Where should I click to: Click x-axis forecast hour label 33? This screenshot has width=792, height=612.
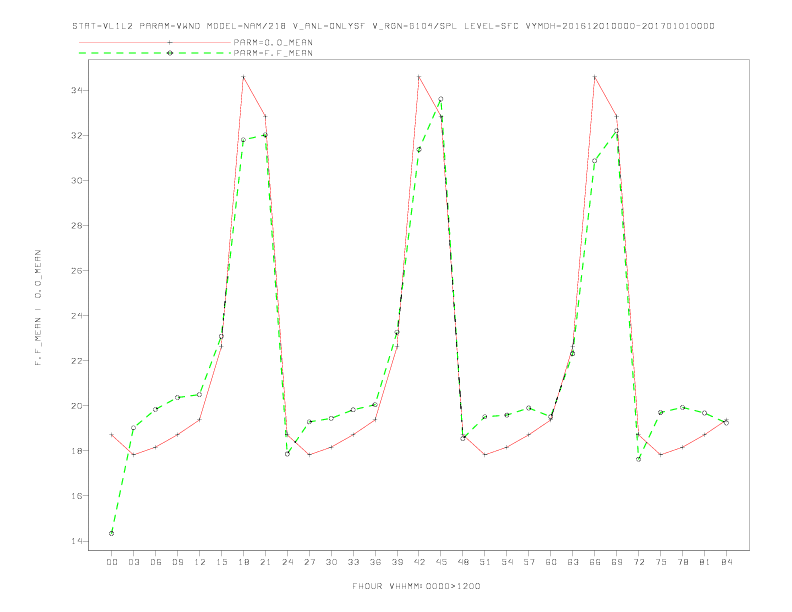tap(353, 562)
